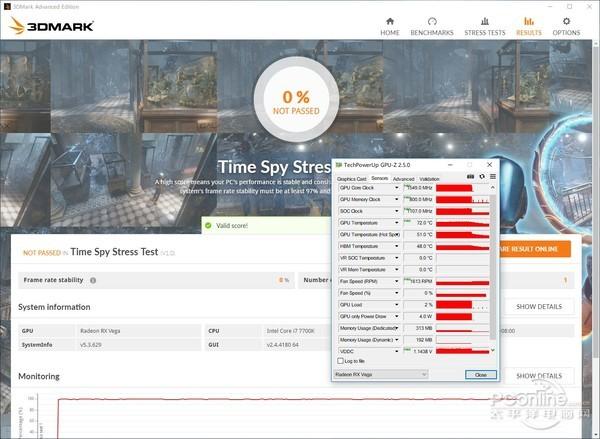Click the Frame rate stability 0 % value
The width and height of the screenshot is (600, 439).
click(284, 280)
